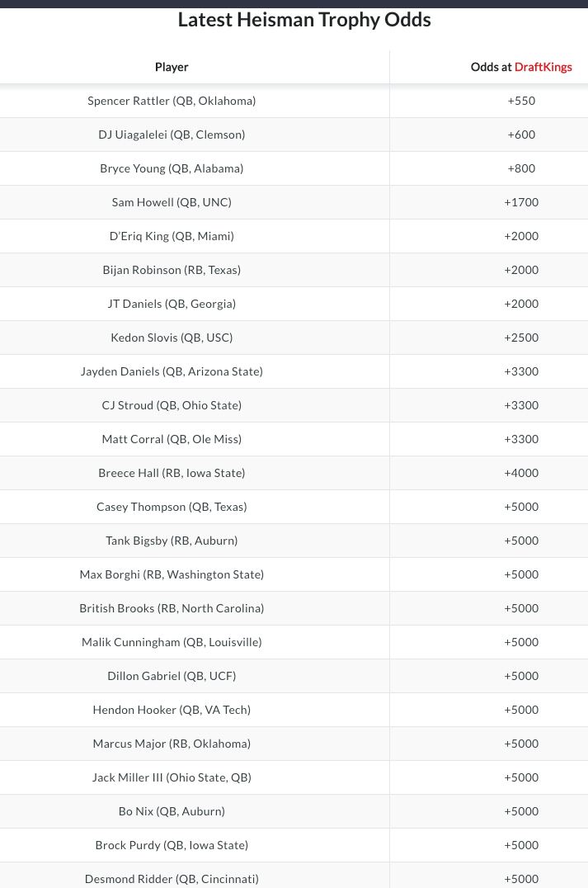Image resolution: width=588 pixels, height=888 pixels.
Task: Click the +550 odds for Rattler
Action: [x=521, y=101]
